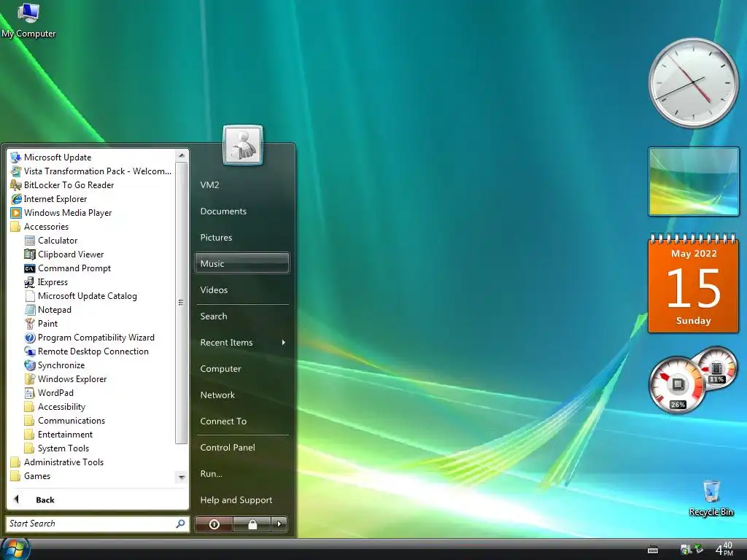
Task: Launch BitLocker To Go Reader icon
Action: tap(16, 184)
